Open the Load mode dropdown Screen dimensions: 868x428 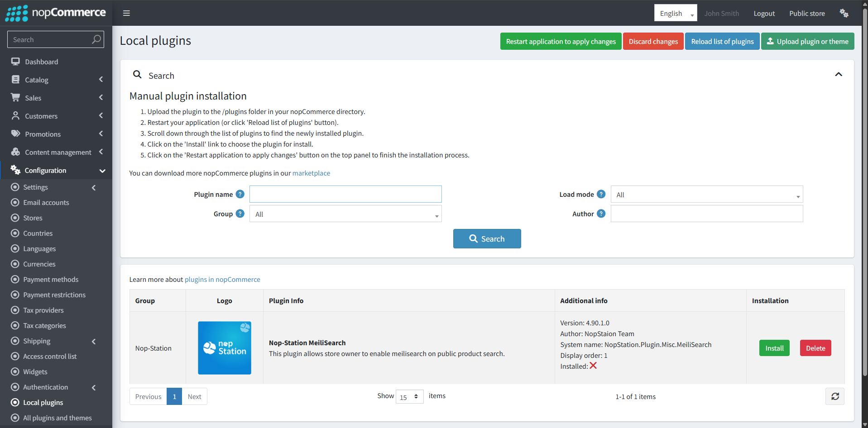(706, 195)
